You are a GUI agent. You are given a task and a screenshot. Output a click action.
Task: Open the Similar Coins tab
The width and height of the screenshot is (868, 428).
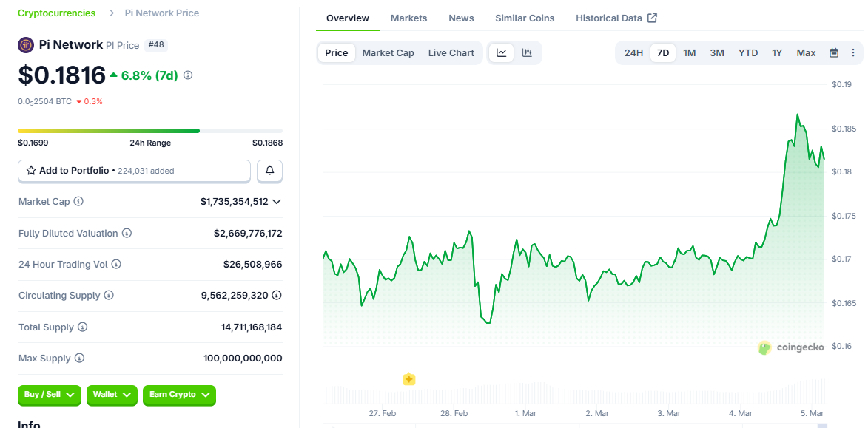(x=525, y=18)
